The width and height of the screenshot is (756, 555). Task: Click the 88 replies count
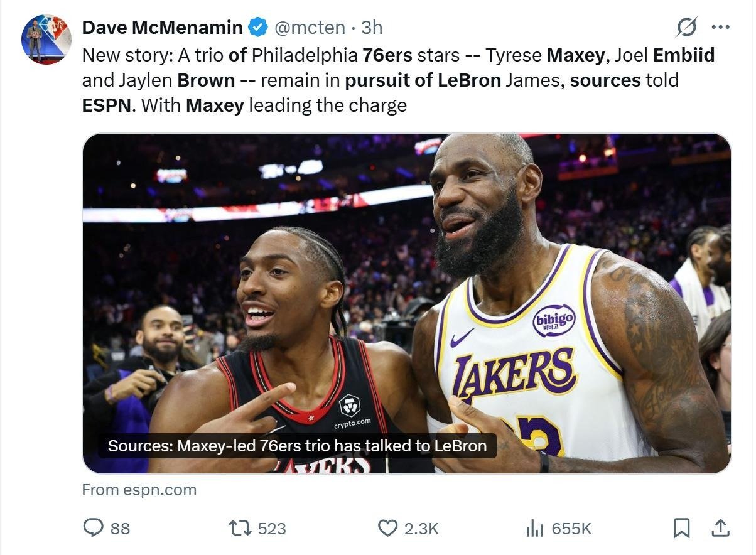pyautogui.click(x=120, y=529)
